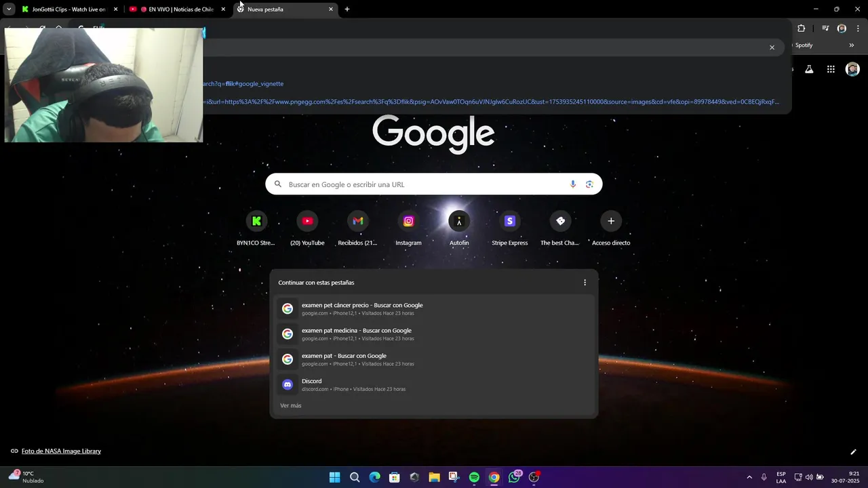
Task: Click the Google search box
Action: click(433, 184)
